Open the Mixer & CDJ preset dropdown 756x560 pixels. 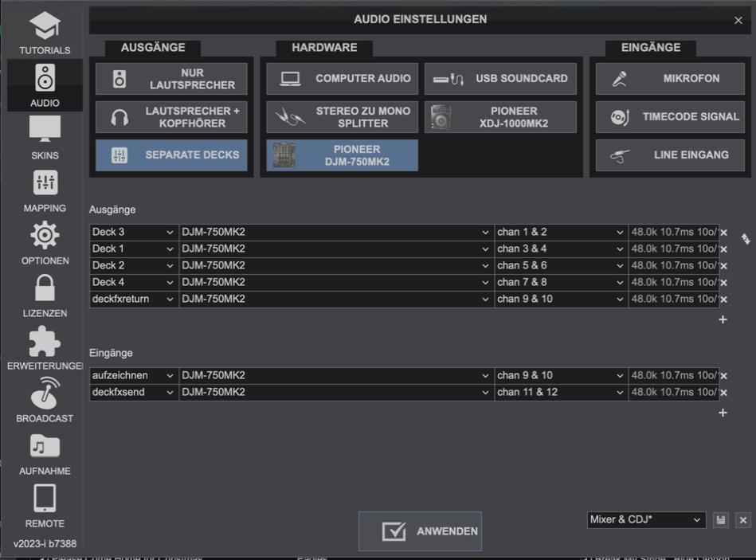click(646, 520)
